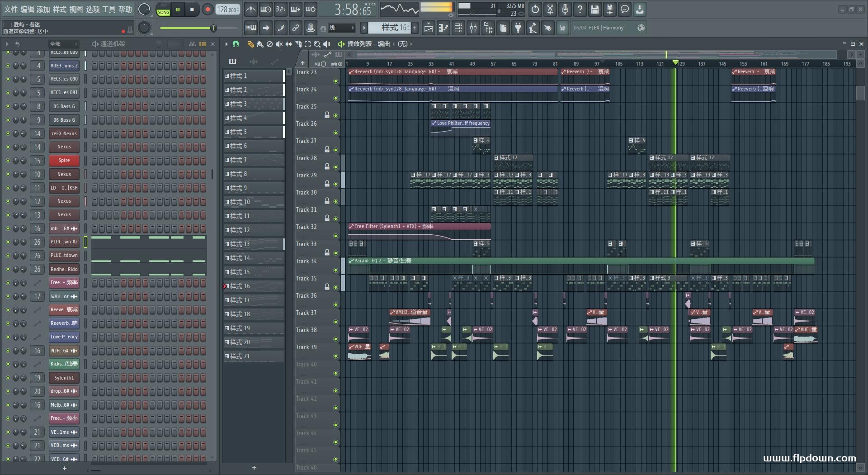Save the project with floppy icon

(x=595, y=9)
